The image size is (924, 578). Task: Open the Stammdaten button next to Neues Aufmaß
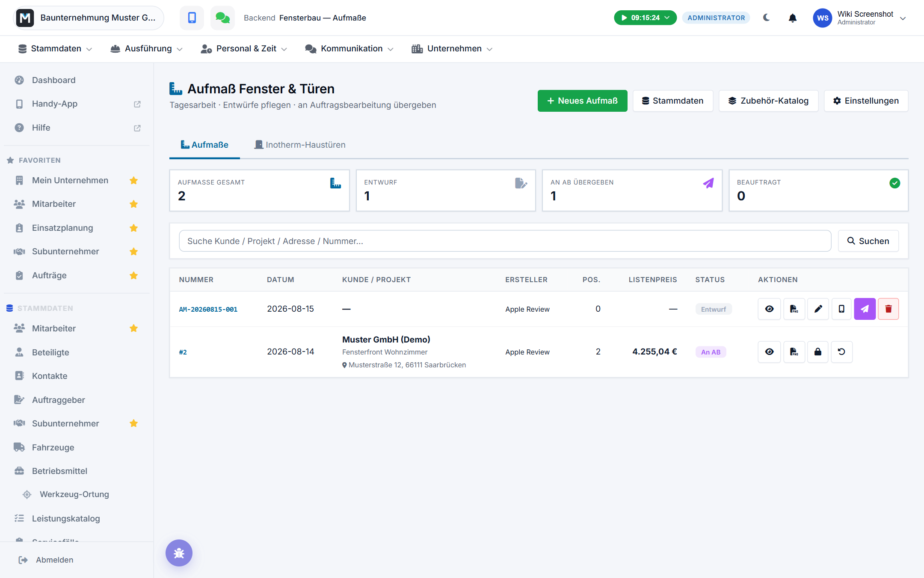673,101
